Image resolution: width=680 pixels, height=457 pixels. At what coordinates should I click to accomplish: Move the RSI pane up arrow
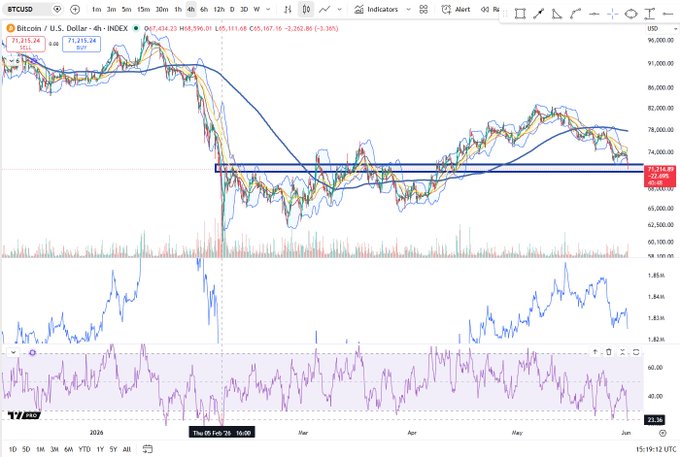pos(595,352)
